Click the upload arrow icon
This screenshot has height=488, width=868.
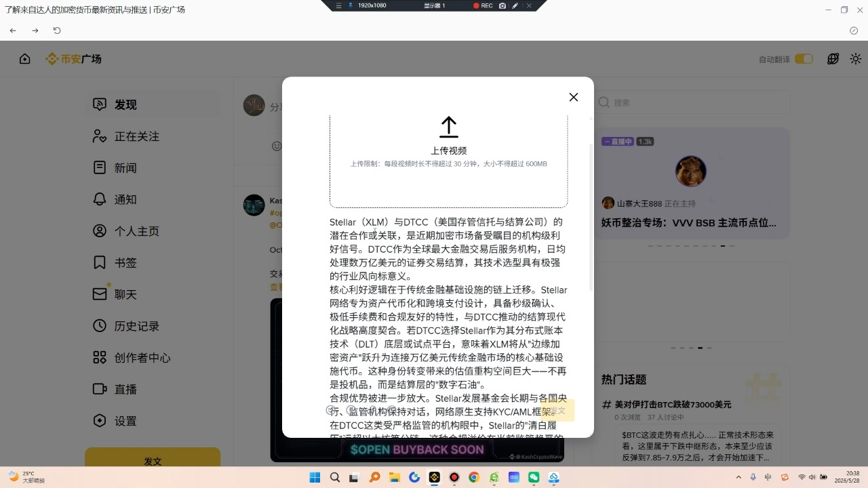click(x=448, y=127)
